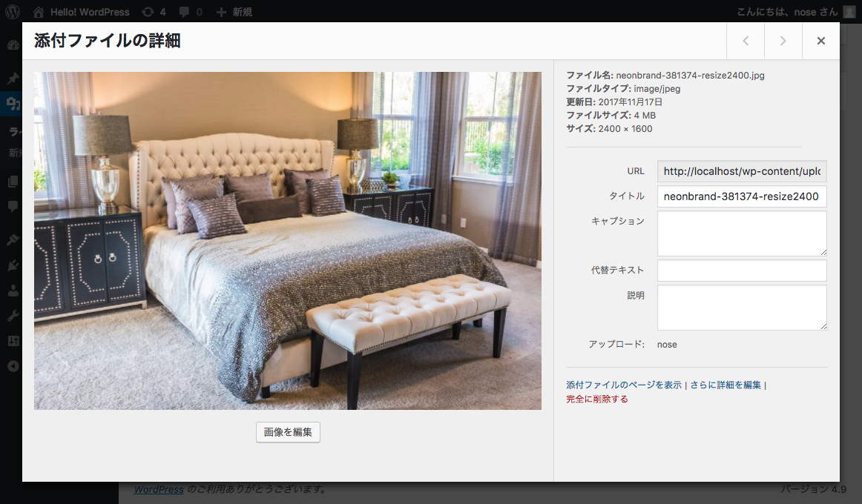Open the Plugins icon in sidebar
This screenshot has width=862, height=504.
(13, 265)
